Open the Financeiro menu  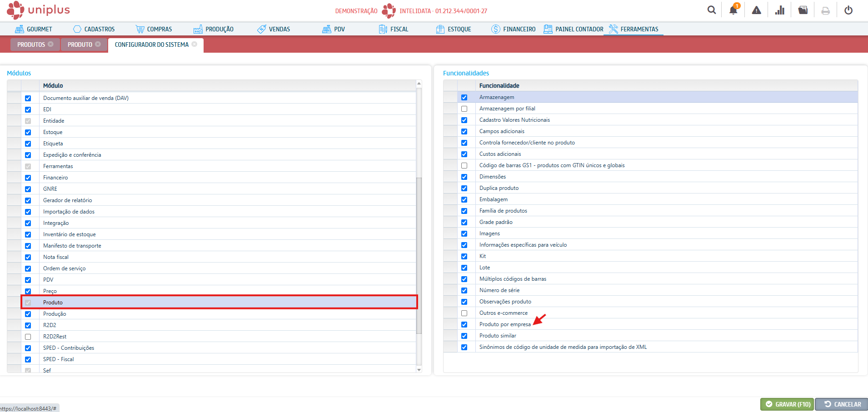tap(514, 29)
